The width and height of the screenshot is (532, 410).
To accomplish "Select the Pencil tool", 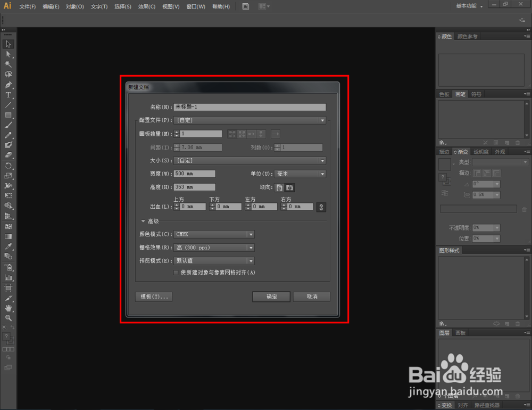I will coord(8,135).
